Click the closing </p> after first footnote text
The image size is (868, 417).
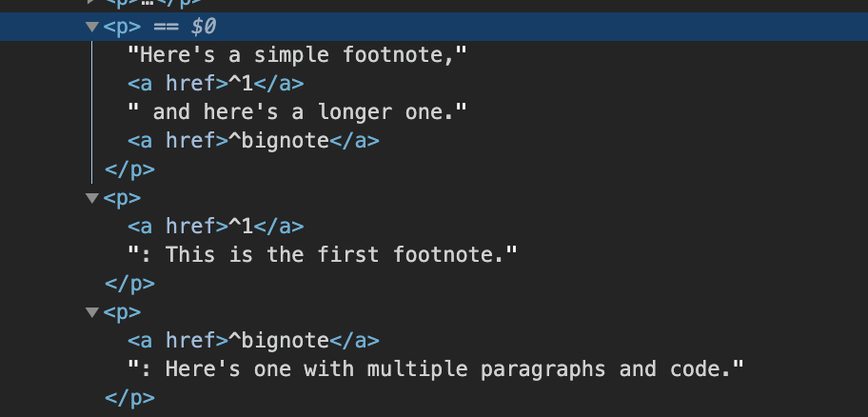(x=130, y=284)
